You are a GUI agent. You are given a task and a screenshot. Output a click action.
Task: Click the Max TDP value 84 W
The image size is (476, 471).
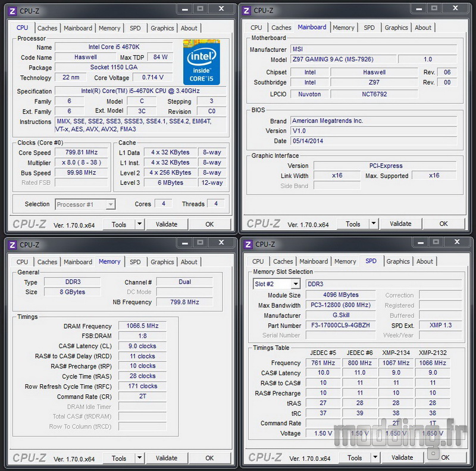tap(160, 56)
